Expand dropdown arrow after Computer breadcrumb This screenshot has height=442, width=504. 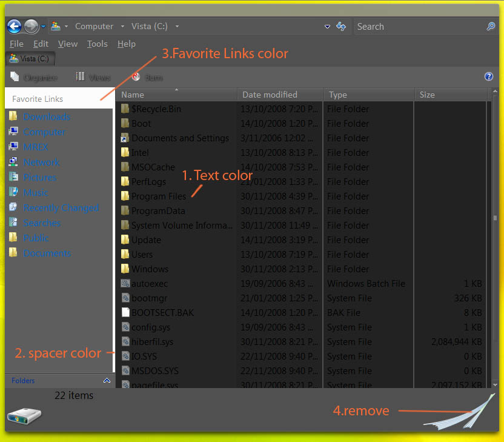(x=122, y=27)
